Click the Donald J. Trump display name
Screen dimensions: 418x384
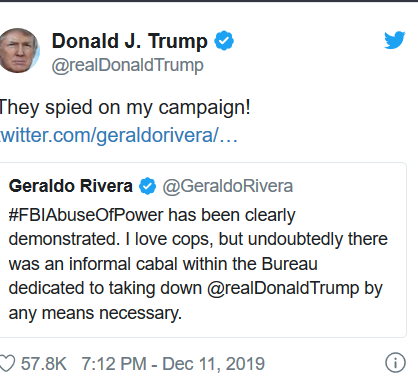(130, 41)
